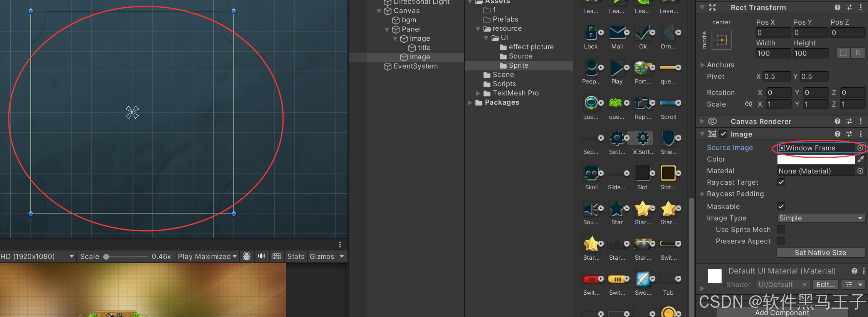Open Source Image object picker
The image size is (868, 317).
860,148
